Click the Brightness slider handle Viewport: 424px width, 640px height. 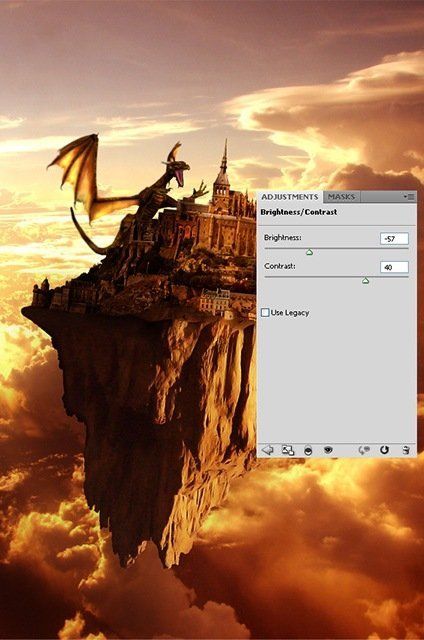pos(309,253)
